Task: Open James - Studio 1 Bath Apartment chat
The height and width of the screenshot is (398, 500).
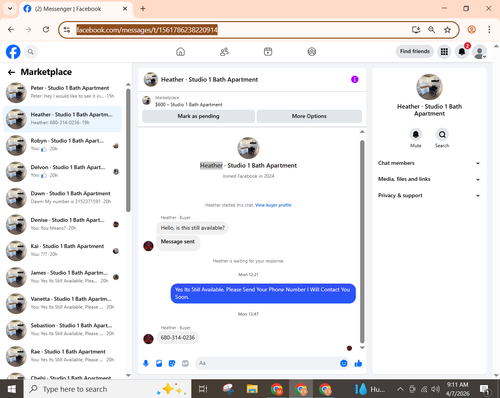Action: [x=63, y=277]
